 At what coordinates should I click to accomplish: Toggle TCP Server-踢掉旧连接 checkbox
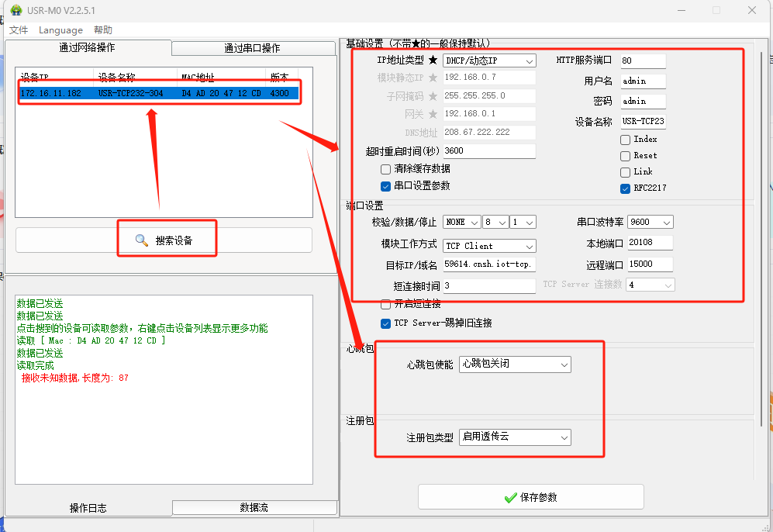point(385,323)
